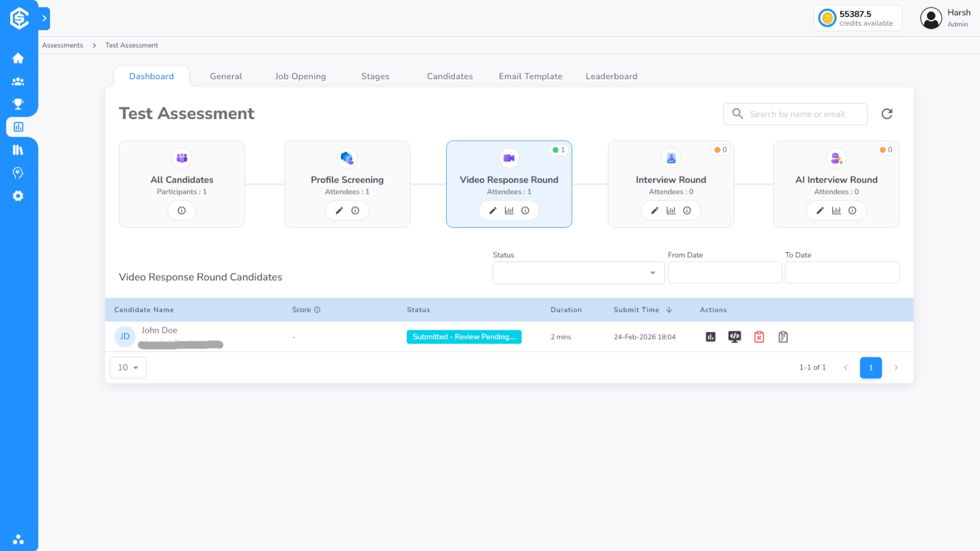This screenshot has height=551, width=980.
Task: View info on the Profile Screening stage
Action: tap(355, 210)
